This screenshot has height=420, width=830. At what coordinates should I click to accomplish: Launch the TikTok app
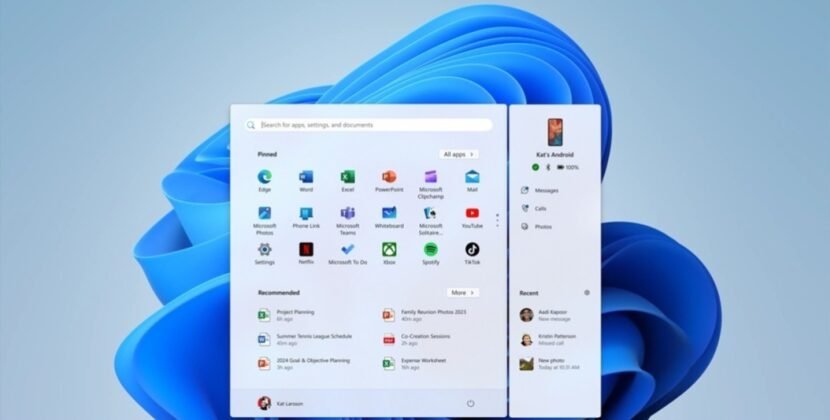pos(472,253)
